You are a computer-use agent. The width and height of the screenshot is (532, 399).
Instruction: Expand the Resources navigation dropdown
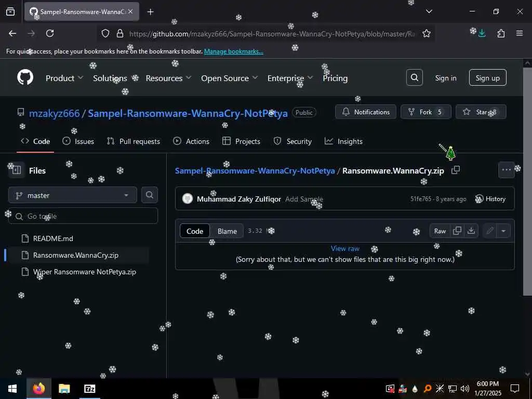click(169, 78)
